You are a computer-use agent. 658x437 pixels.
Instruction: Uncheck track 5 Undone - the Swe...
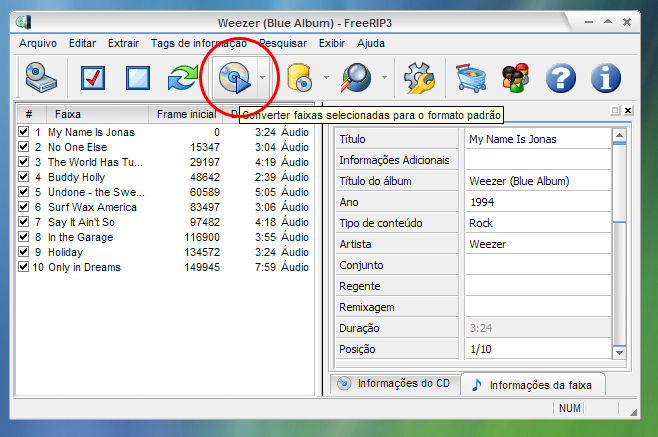click(x=24, y=192)
